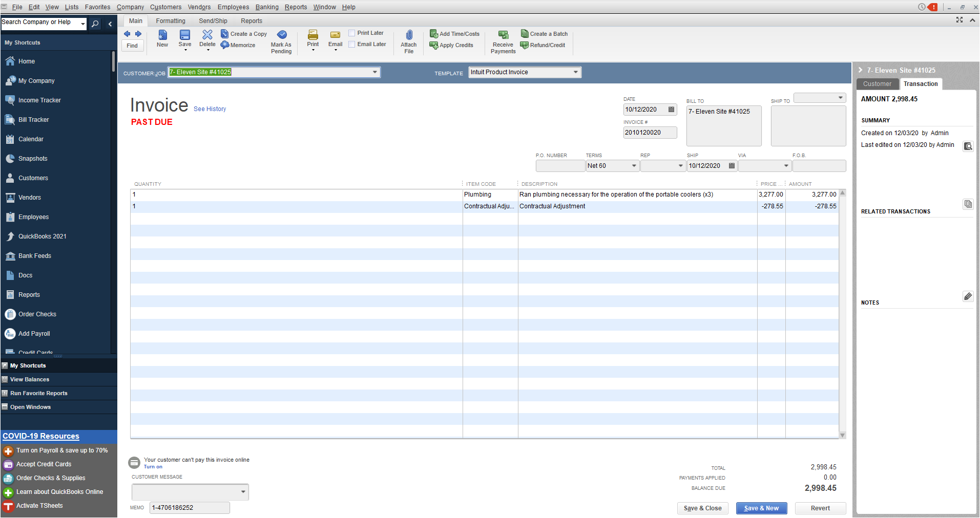
Task: Click the search magnifier icon
Action: pyautogui.click(x=95, y=24)
